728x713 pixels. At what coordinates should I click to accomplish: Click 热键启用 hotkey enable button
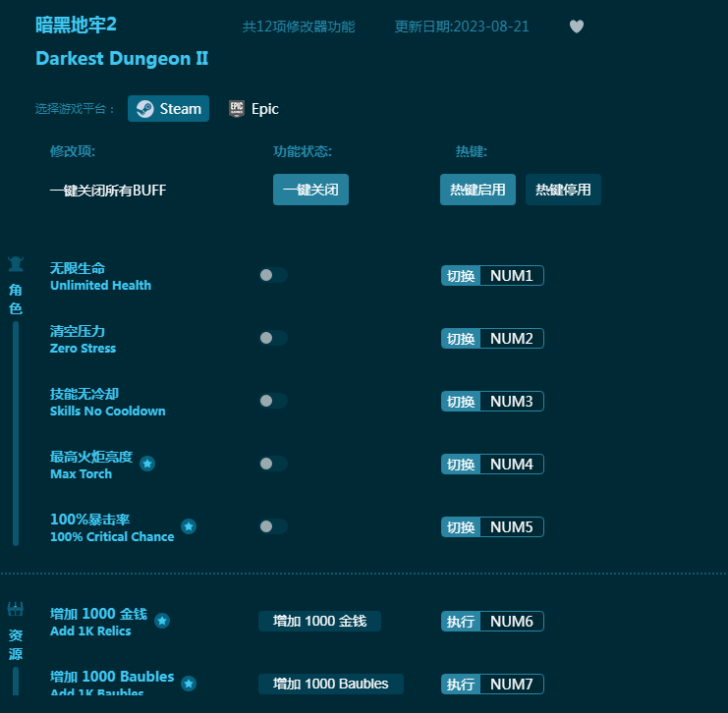point(477,190)
